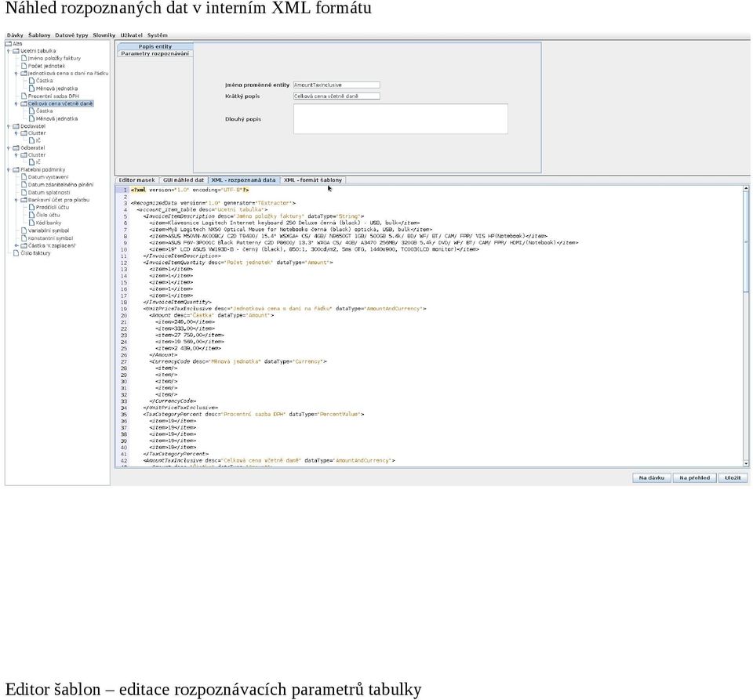Image resolution: width=753 pixels, height=700 pixels.
Task: Click the document icon beside Počet jednotek
Action: pos(24,66)
